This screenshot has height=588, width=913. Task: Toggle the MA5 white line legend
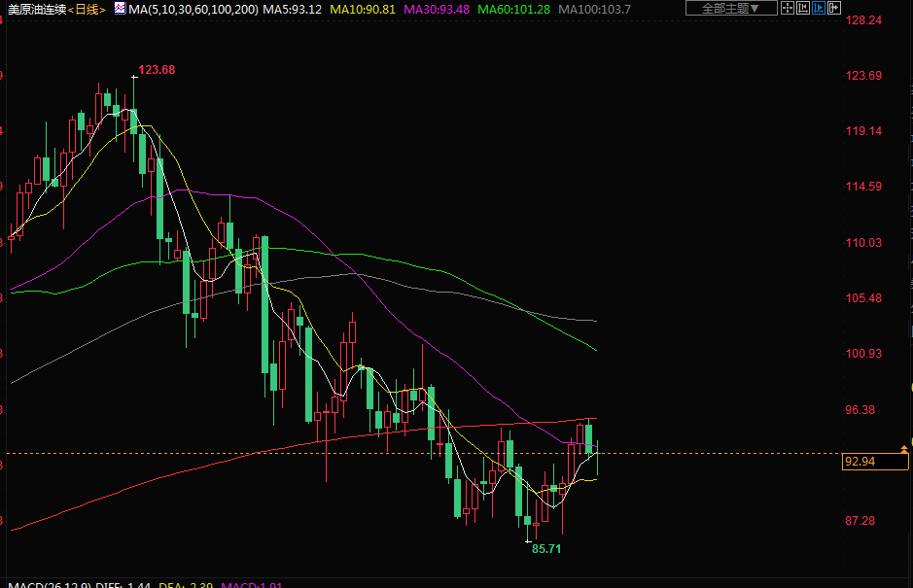point(293,9)
